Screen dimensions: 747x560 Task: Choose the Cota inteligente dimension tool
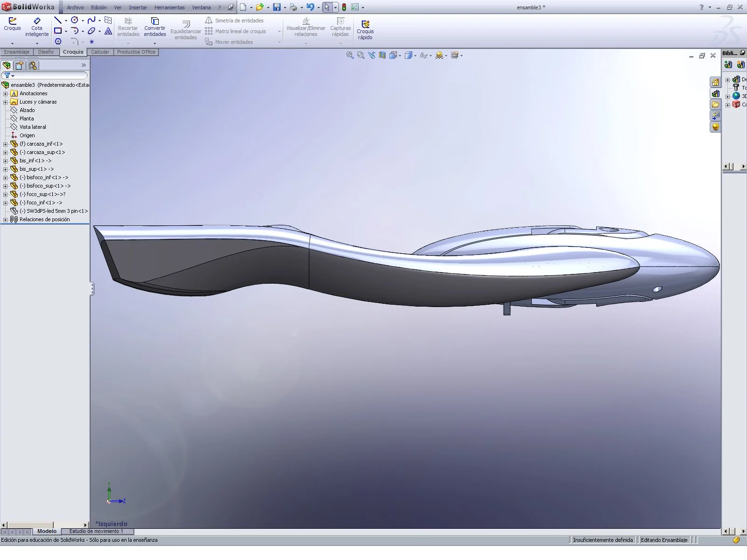click(x=37, y=27)
